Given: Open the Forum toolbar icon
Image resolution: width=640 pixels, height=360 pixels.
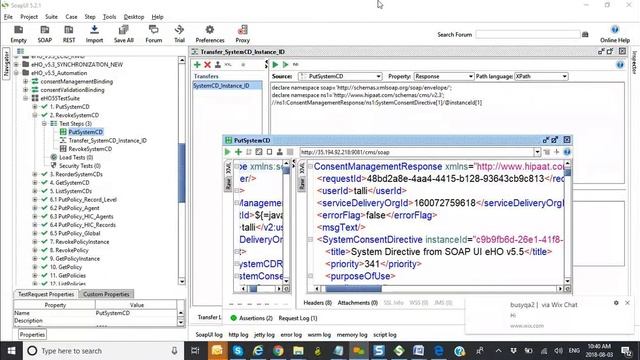Looking at the screenshot, I should (153, 34).
